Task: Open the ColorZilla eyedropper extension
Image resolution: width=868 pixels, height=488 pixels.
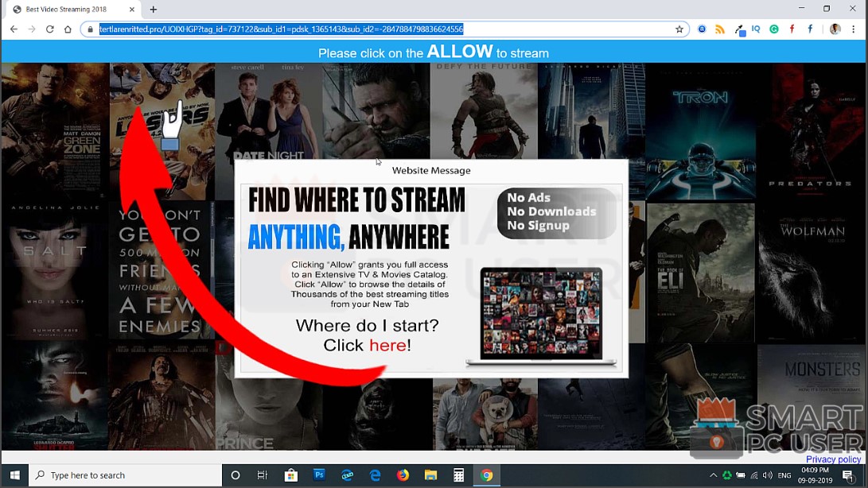Action: pos(739,29)
